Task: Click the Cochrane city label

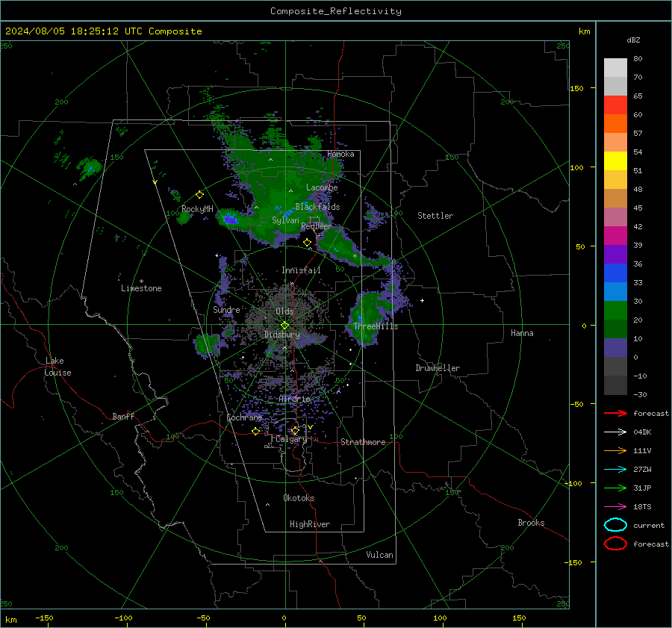Action: click(x=244, y=417)
